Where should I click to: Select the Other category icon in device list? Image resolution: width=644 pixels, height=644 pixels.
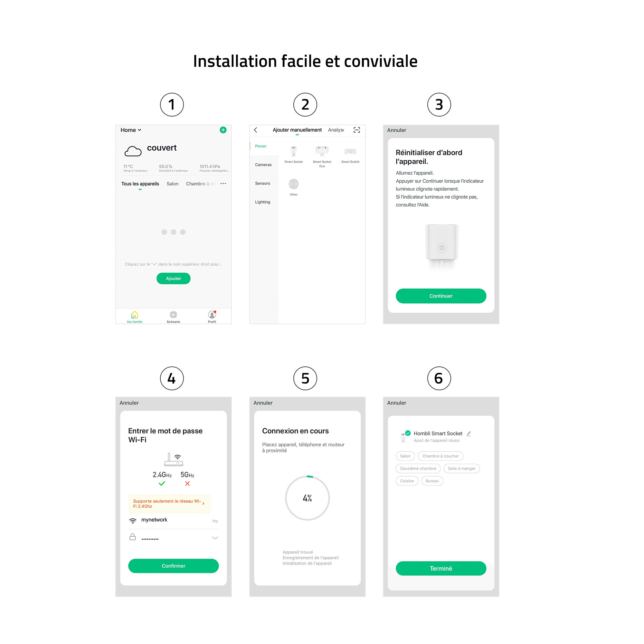pos(293,184)
